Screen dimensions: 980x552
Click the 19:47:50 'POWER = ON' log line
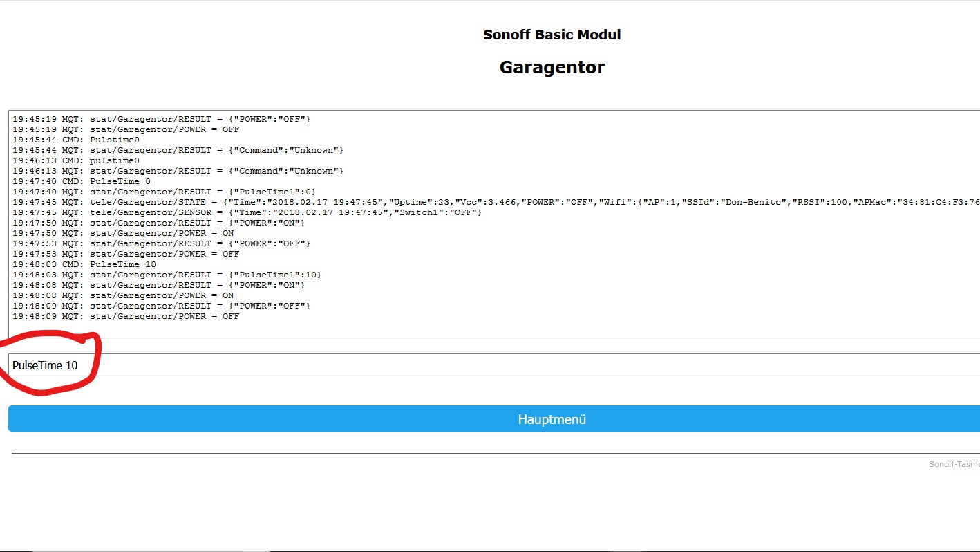[x=123, y=233]
